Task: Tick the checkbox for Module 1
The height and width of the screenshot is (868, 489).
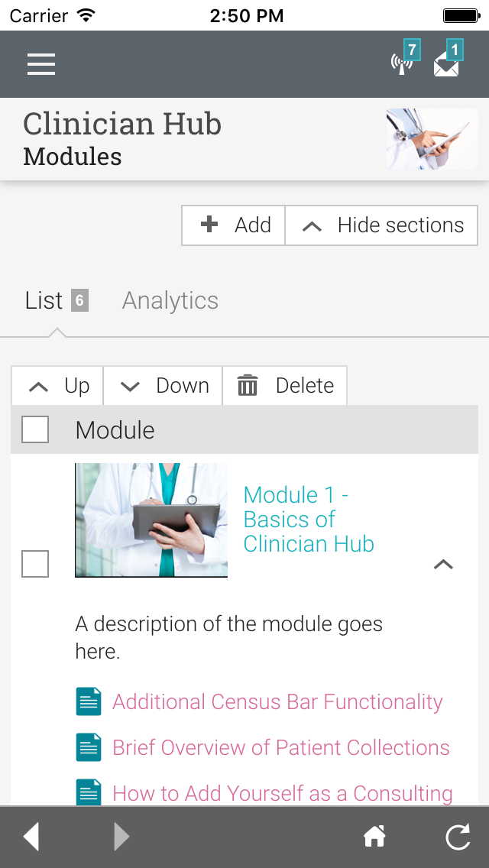Action: 35,564
